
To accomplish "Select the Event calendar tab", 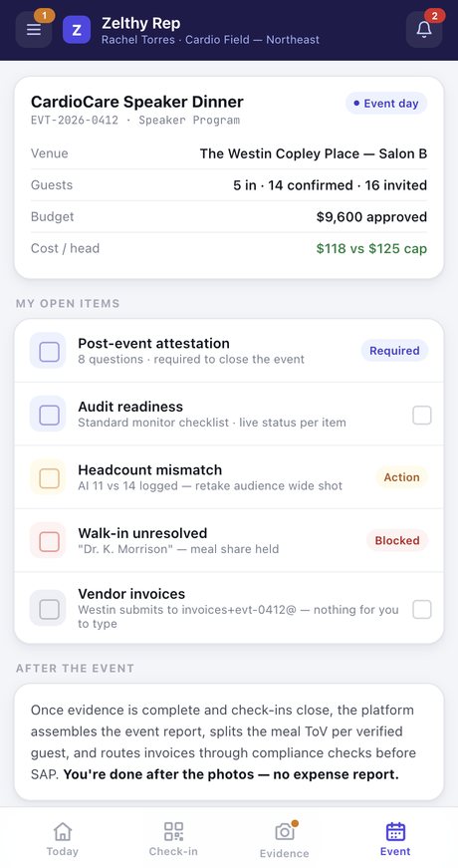I will (395, 839).
